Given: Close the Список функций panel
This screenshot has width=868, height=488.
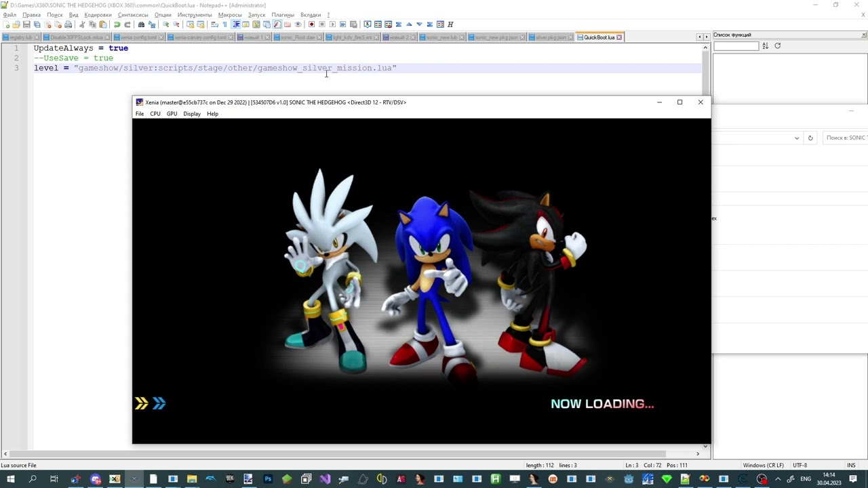Looking at the screenshot, I should [865, 35].
